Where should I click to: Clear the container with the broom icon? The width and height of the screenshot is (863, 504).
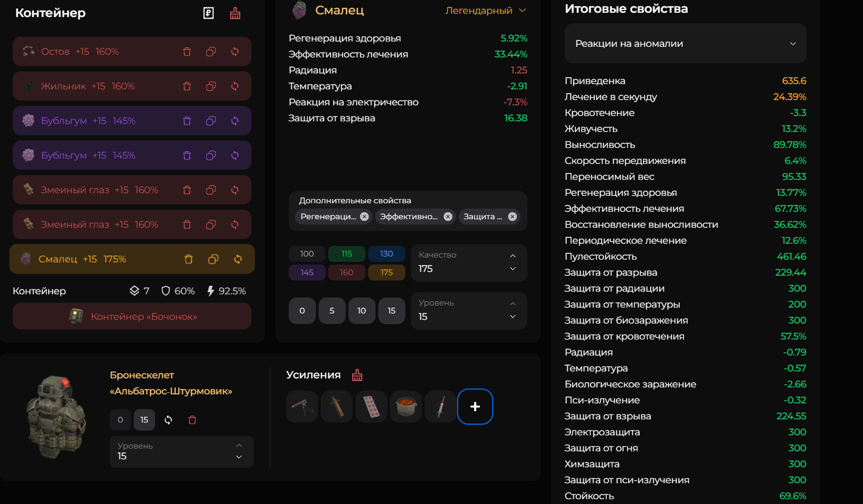click(x=235, y=13)
